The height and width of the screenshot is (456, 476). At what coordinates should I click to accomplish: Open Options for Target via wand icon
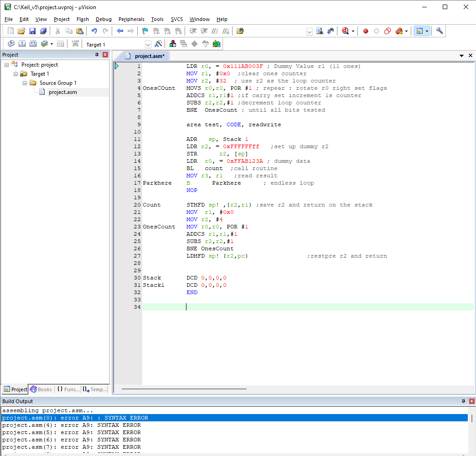pos(159,44)
